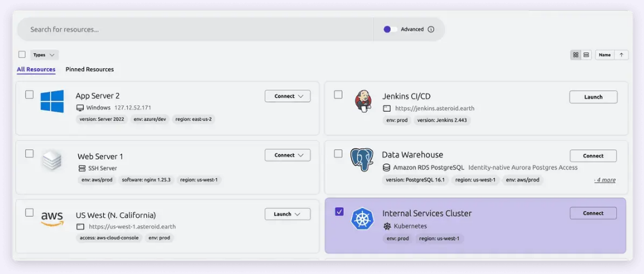
Task: Click the info icon next to Advanced
Action: coord(431,29)
